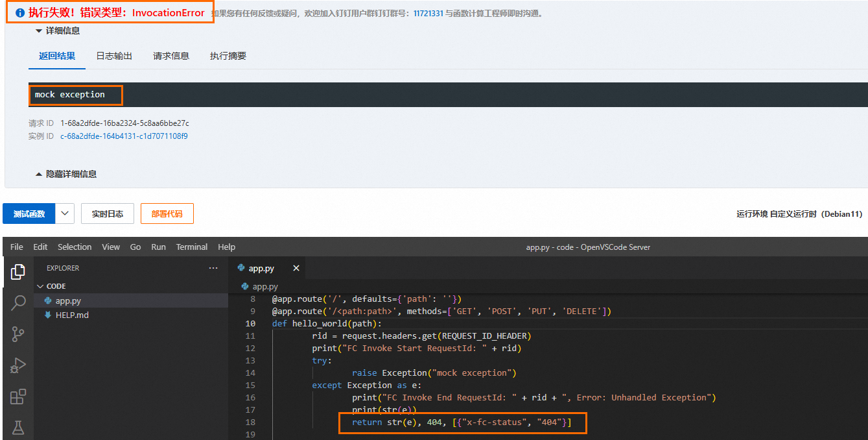
Task: Open the Explorer view in activity bar
Action: [x=18, y=272]
